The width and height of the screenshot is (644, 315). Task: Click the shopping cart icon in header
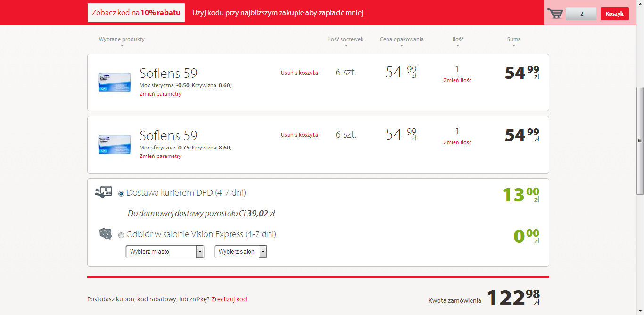(x=555, y=14)
